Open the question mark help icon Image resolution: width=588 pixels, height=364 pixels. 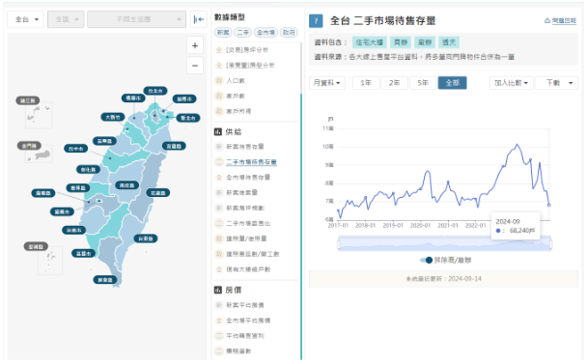(316, 21)
